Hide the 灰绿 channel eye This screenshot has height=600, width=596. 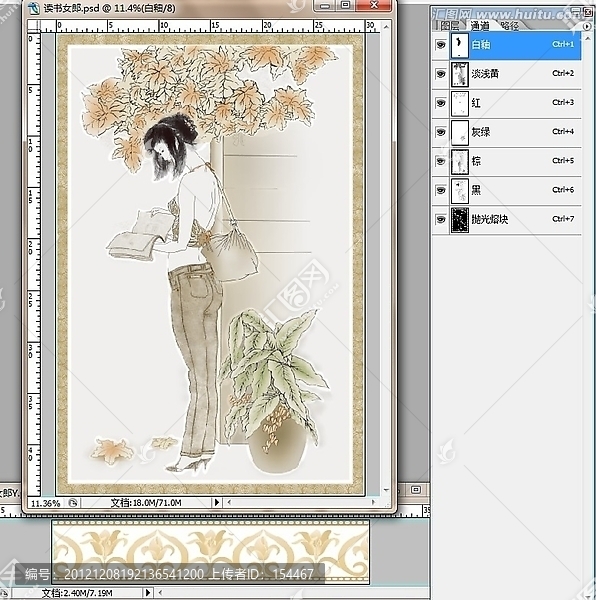click(x=441, y=132)
